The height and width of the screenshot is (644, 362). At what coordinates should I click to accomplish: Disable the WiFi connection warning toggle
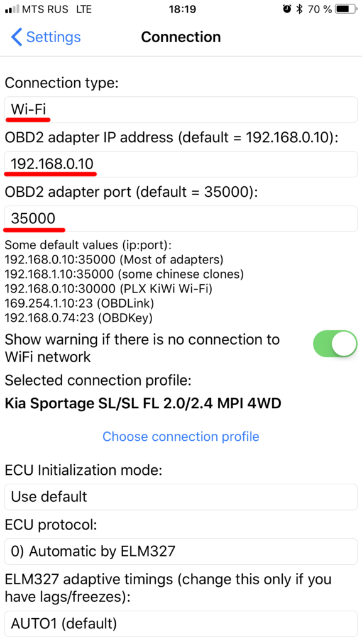tap(335, 344)
